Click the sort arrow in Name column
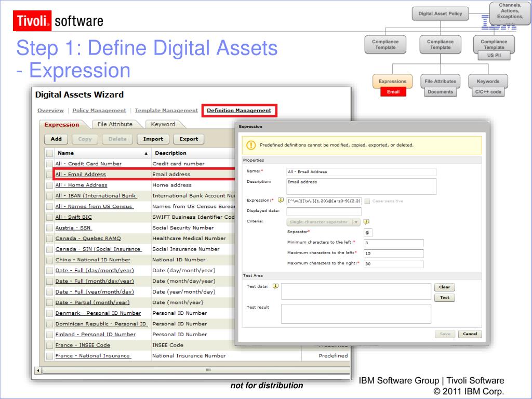The height and width of the screenshot is (399, 532). coord(146,153)
